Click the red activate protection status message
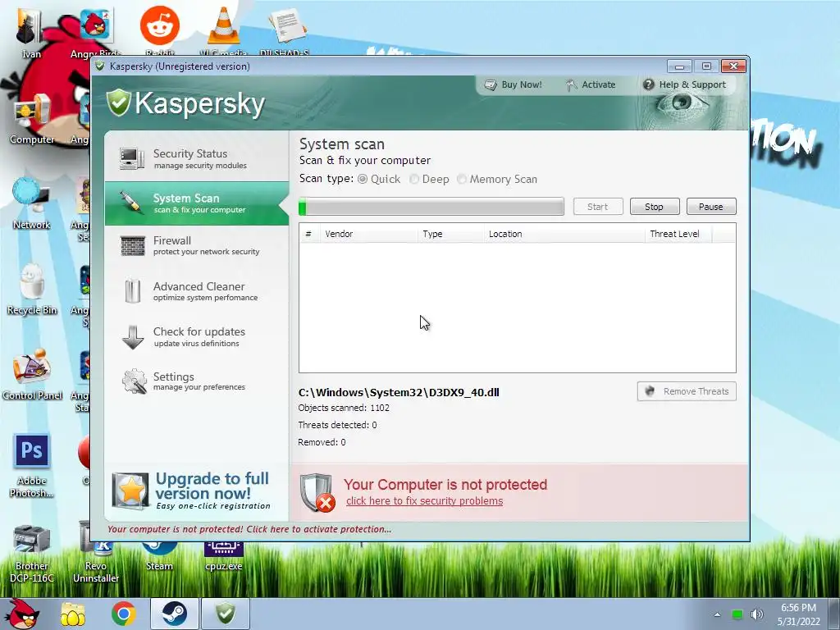840x630 pixels. point(249,529)
